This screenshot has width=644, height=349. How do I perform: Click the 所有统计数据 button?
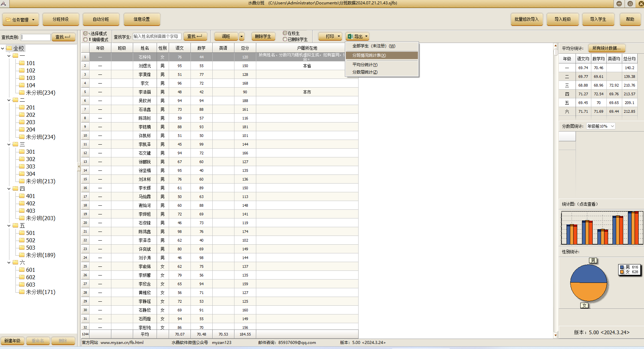point(606,48)
